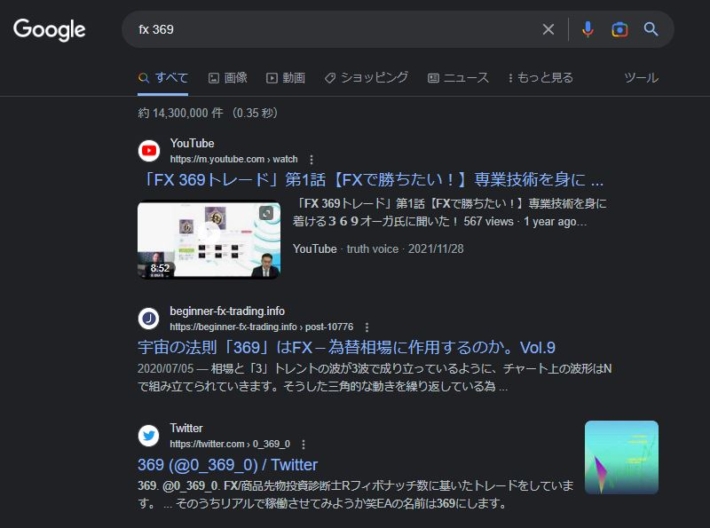The width and height of the screenshot is (710, 528).
Task: Play the 8:52 video thumbnail
Action: click(x=209, y=240)
